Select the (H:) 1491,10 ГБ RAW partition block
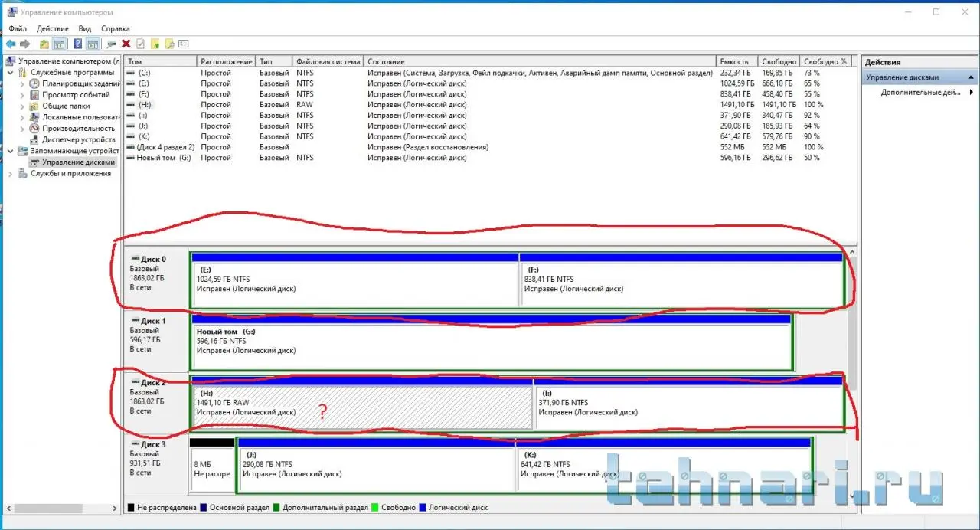980x530 pixels. pyautogui.click(x=361, y=404)
